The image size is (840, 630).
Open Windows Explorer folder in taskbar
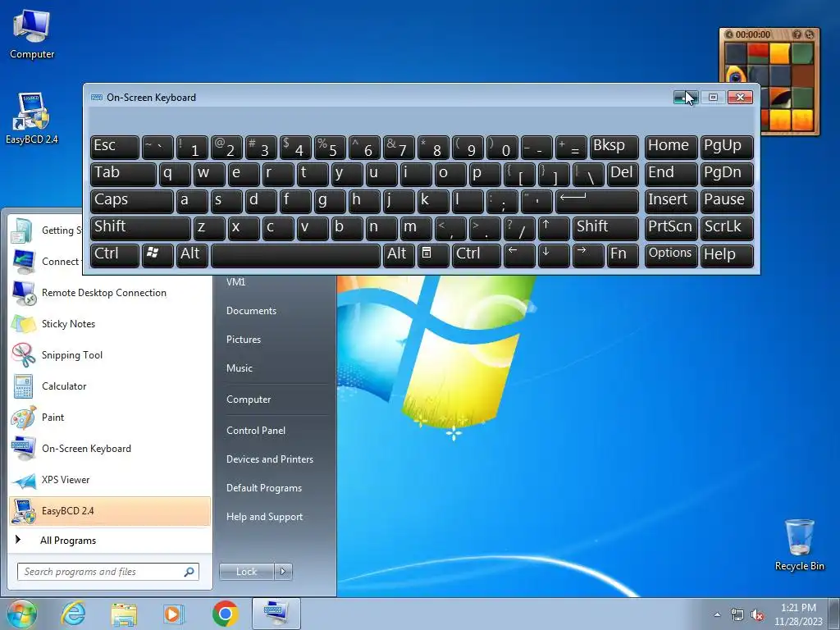(124, 614)
